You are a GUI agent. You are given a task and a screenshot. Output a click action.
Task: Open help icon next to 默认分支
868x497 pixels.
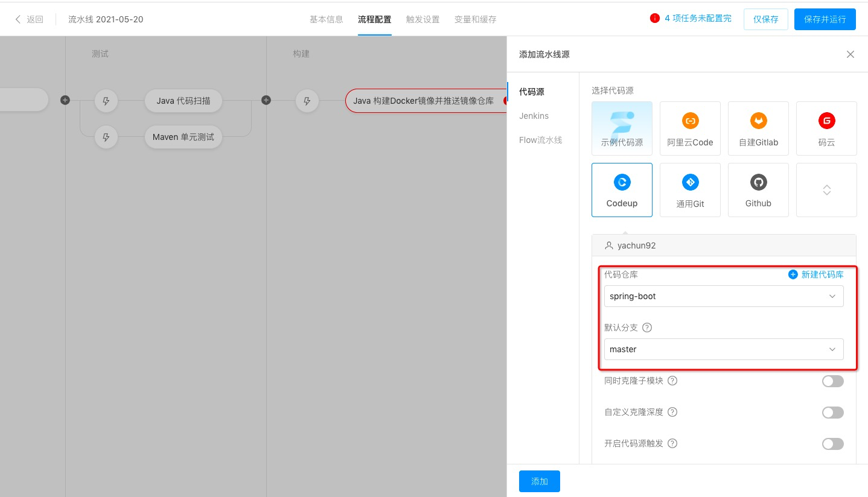click(647, 328)
